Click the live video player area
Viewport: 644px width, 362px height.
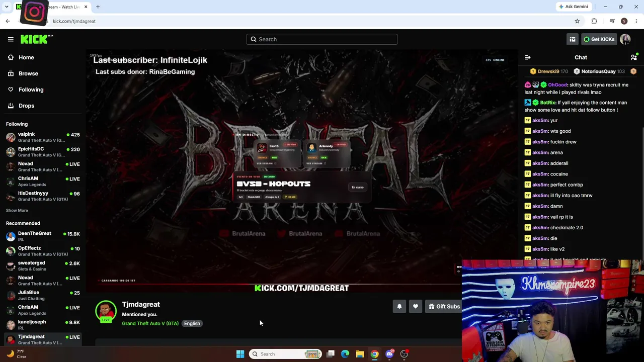click(x=302, y=171)
